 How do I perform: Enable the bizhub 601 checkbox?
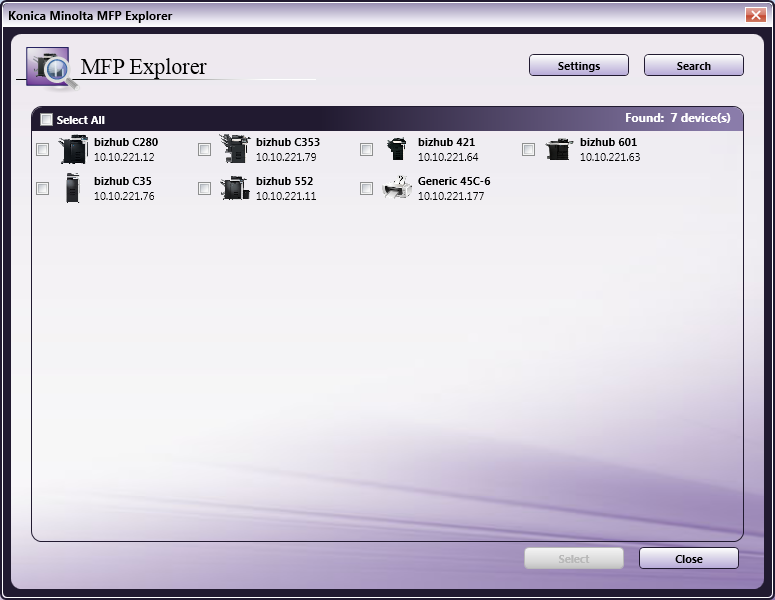click(528, 149)
